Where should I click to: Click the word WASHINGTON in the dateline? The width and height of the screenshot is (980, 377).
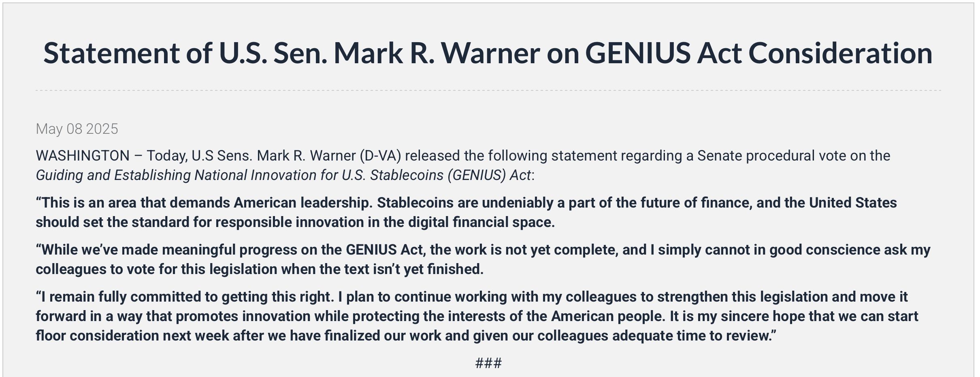(83, 156)
